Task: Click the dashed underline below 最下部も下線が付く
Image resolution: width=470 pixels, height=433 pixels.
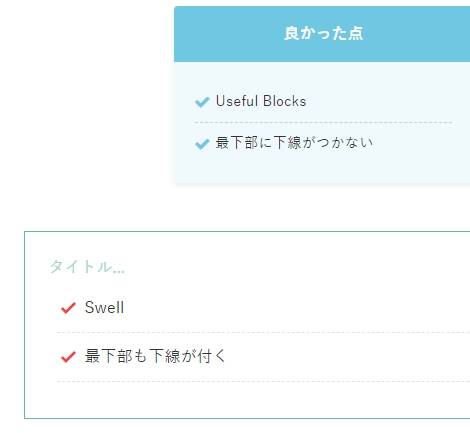Action: click(263, 381)
